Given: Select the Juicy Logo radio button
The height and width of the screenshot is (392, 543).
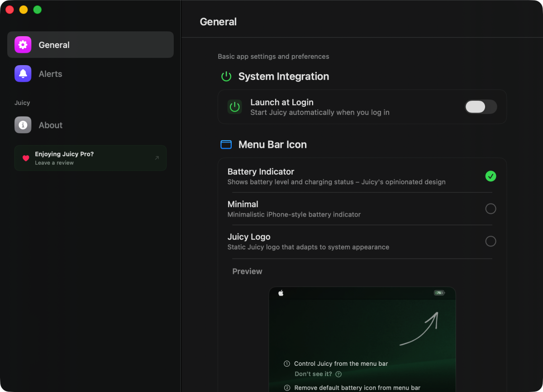Looking at the screenshot, I should (491, 241).
